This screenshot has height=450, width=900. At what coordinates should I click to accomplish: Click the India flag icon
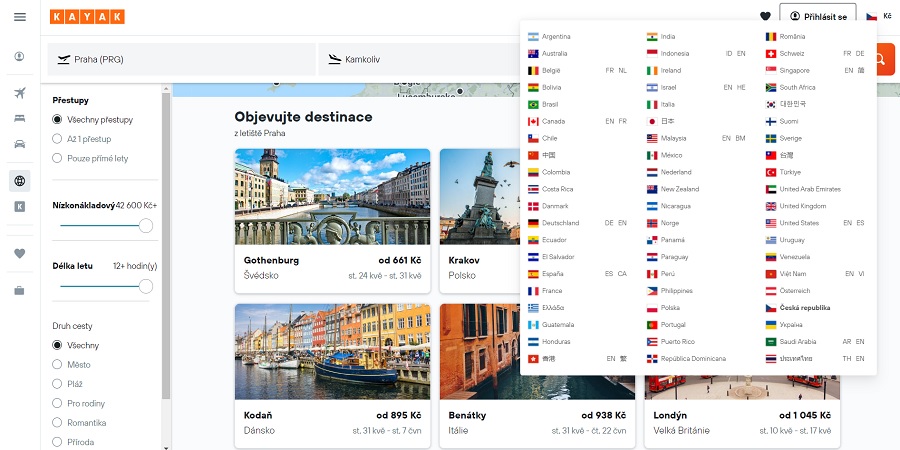coord(652,36)
